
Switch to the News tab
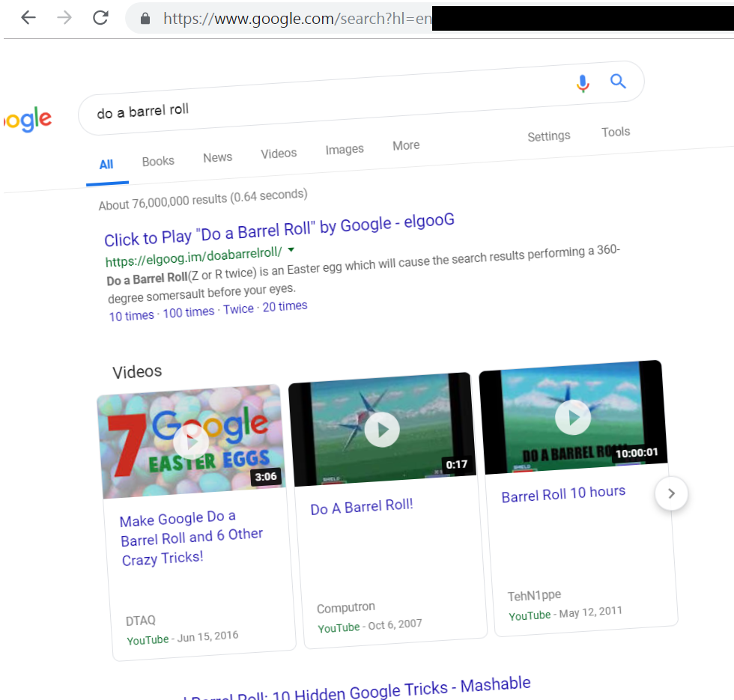218,158
